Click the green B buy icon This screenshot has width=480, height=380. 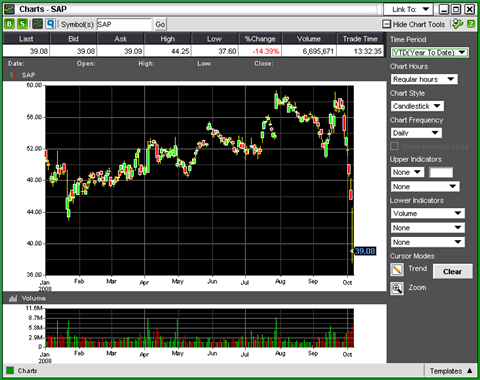click(x=10, y=24)
